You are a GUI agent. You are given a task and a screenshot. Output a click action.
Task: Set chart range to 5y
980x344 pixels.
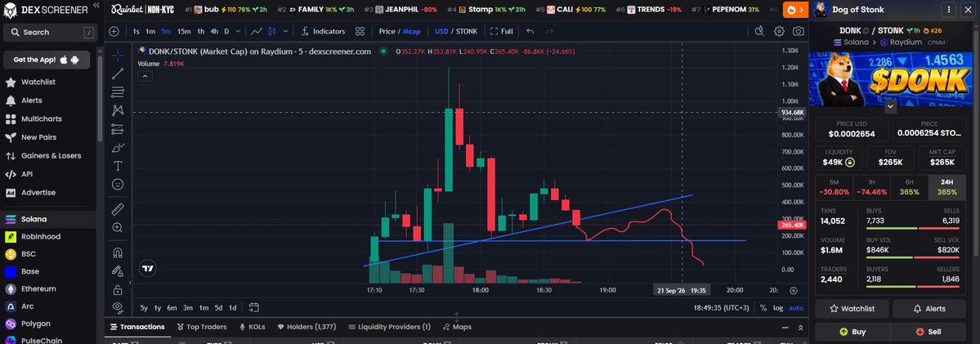pos(144,308)
